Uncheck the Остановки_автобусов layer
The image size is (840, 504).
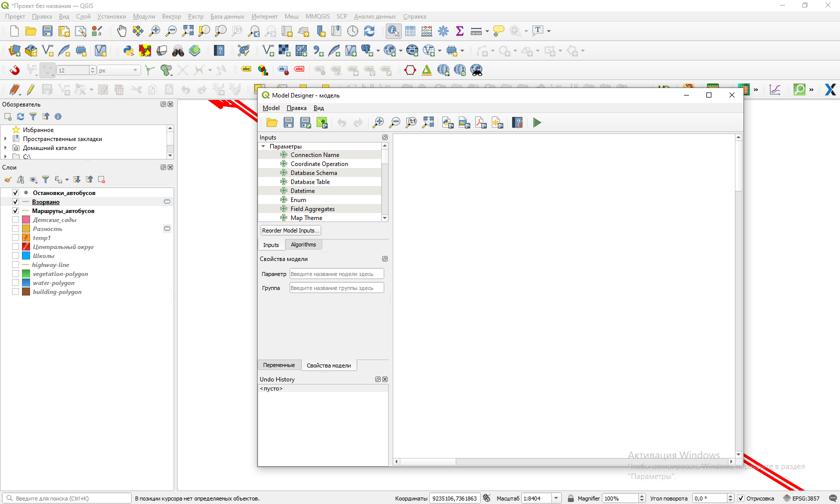click(x=16, y=193)
